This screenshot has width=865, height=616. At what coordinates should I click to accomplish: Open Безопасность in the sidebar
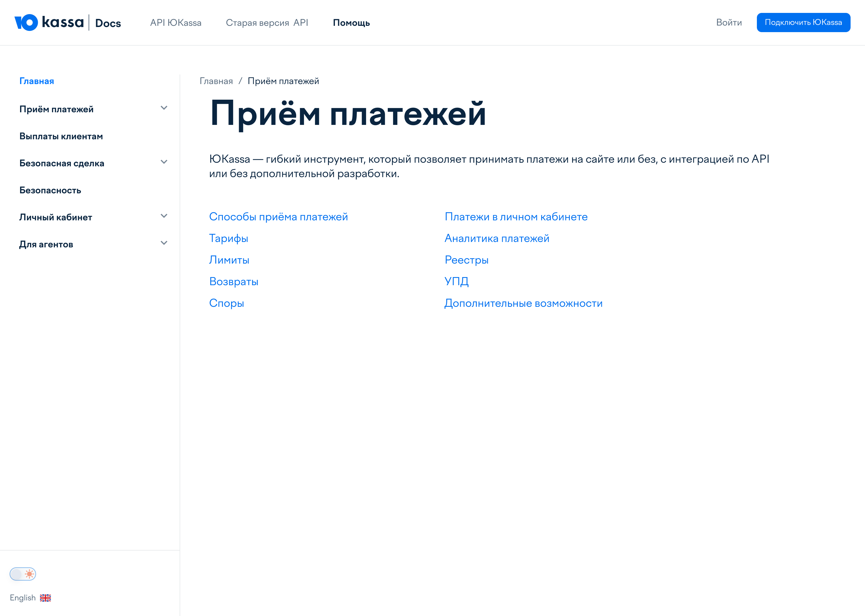tap(50, 190)
